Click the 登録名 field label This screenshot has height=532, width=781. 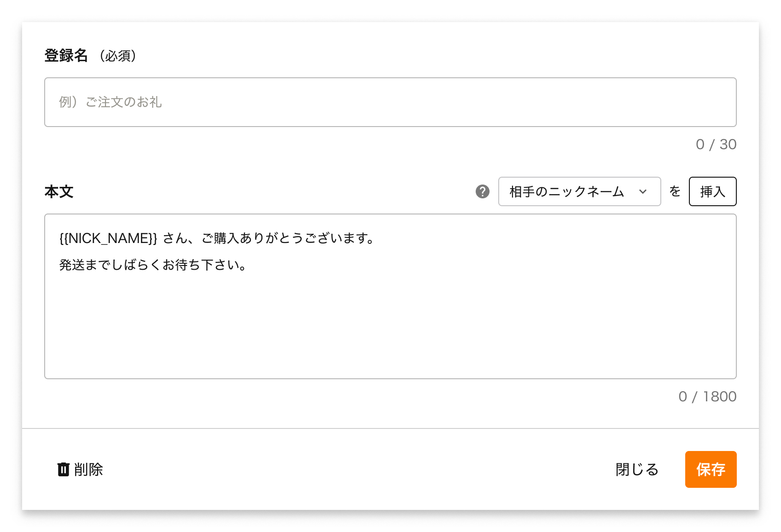click(66, 56)
